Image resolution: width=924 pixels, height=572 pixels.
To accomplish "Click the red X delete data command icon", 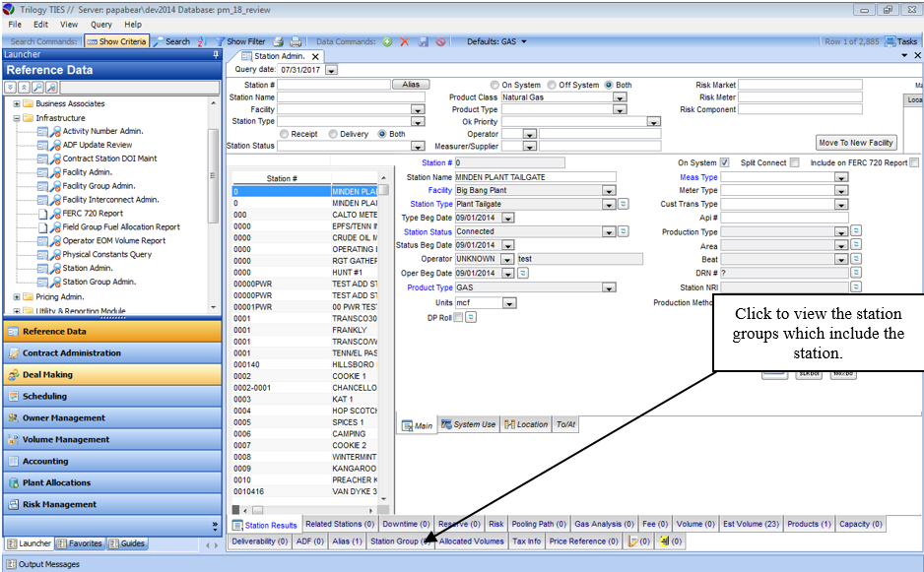I will [404, 42].
